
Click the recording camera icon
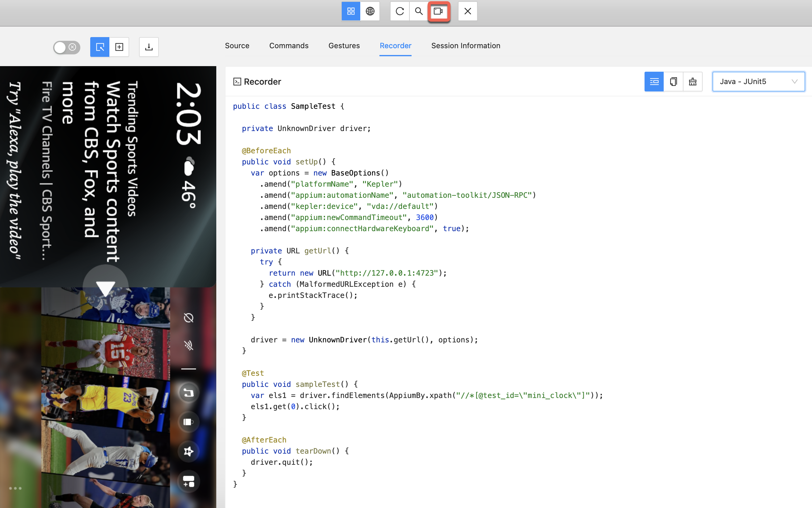point(438,11)
